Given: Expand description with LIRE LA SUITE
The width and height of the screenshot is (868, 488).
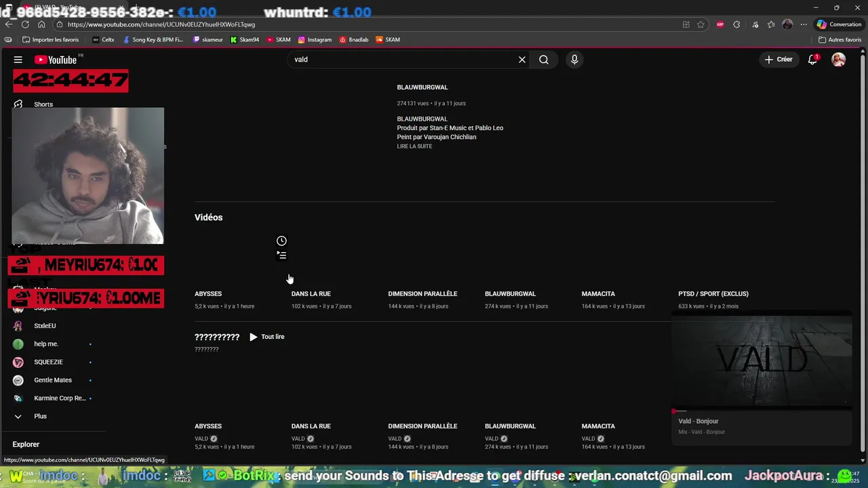Looking at the screenshot, I should 414,146.
